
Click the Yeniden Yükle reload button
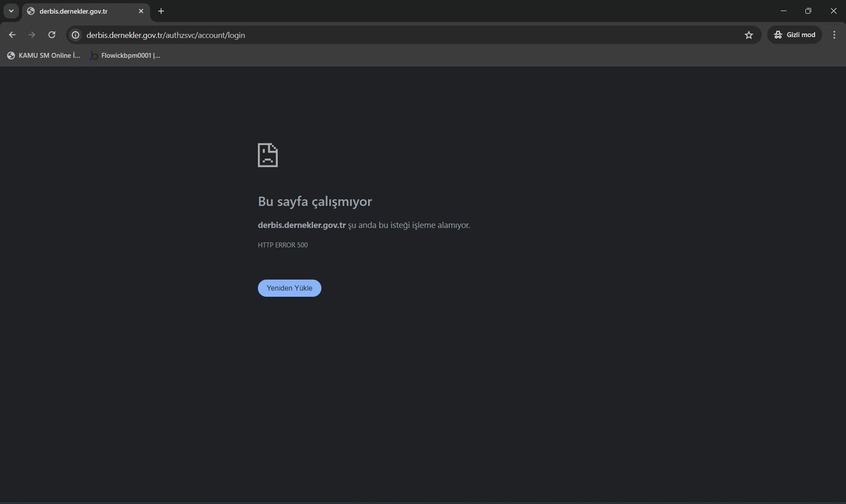289,288
